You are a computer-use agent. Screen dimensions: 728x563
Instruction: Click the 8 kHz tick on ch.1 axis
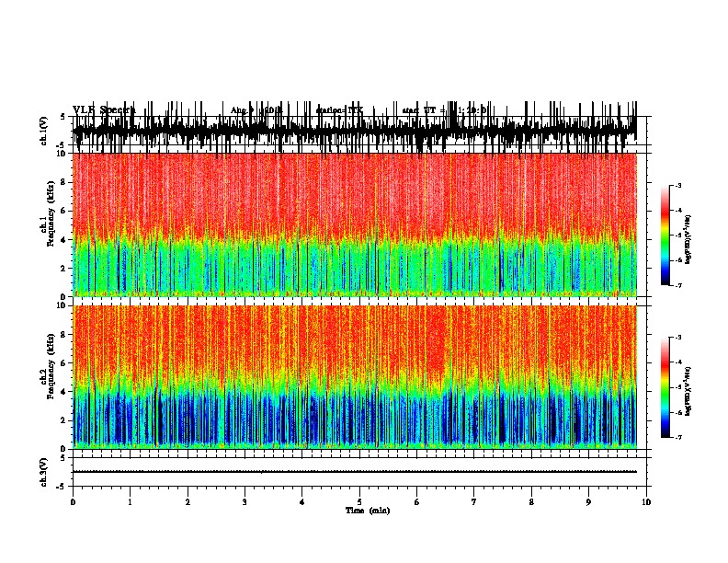click(63, 182)
